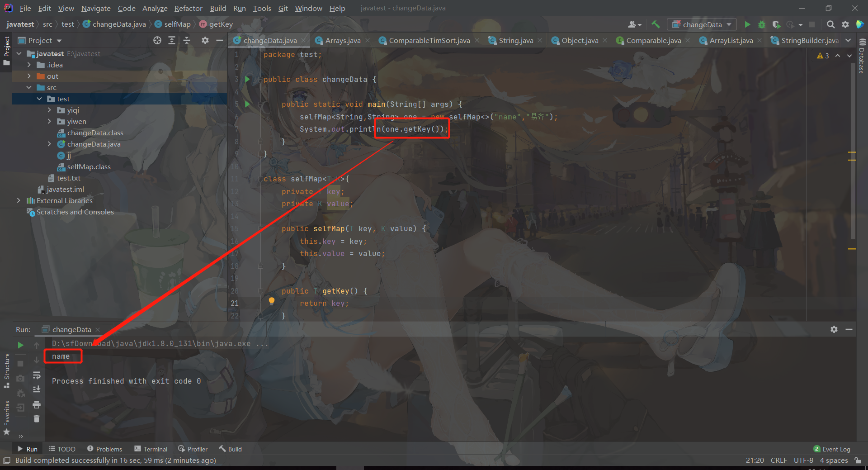Go to next highlighted error arrow
The height and width of the screenshot is (470, 868).
point(849,56)
